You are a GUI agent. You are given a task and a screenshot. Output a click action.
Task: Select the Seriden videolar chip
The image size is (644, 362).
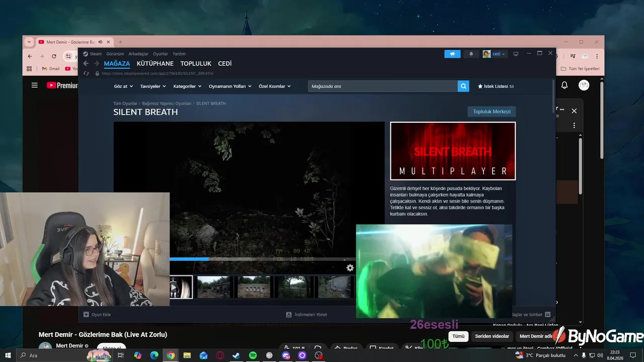492,336
